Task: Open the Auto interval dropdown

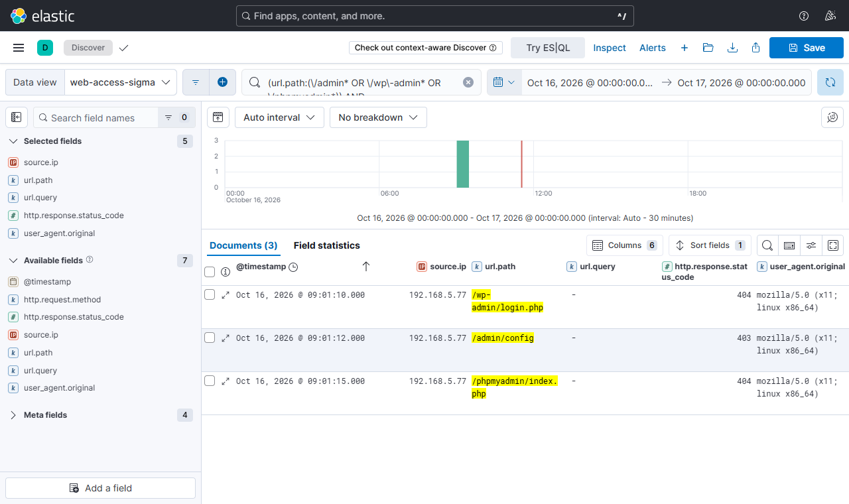Action: (x=279, y=117)
